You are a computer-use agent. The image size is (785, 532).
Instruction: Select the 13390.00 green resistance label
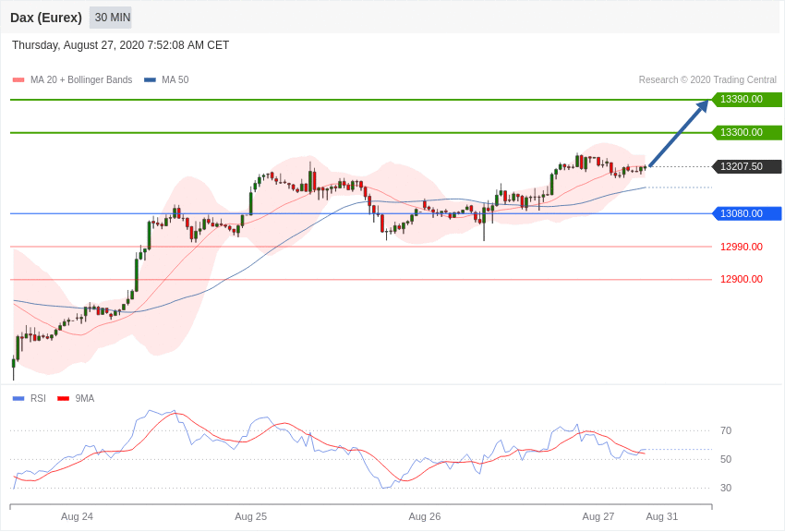[x=745, y=100]
